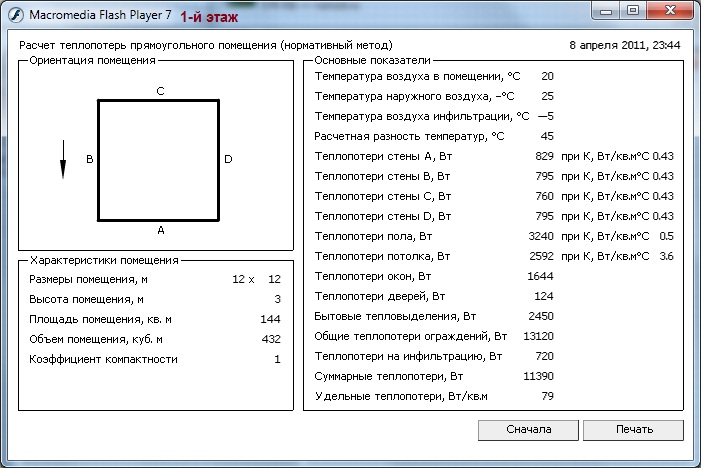Click the floor heat loss value 3240
Screen dimensions: 704x470
541,236
